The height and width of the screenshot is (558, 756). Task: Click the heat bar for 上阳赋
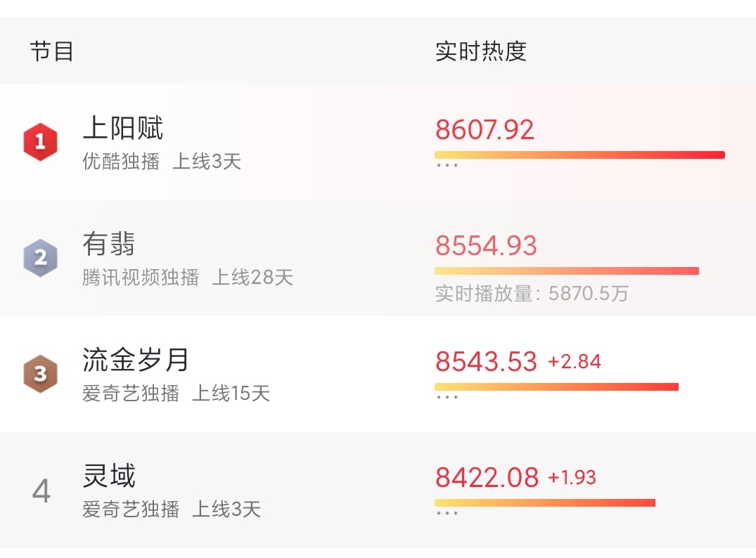pos(579,155)
